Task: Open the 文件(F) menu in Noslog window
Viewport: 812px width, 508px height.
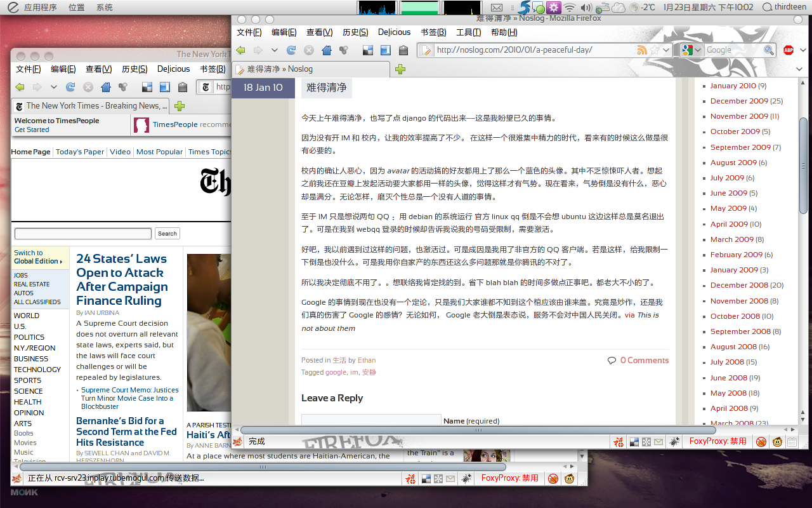Action: (249, 32)
